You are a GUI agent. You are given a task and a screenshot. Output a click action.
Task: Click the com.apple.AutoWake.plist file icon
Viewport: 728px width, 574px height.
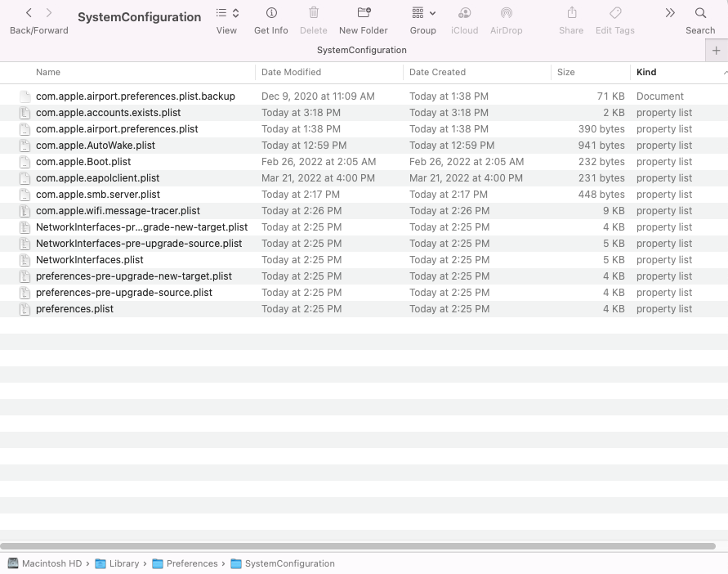(25, 146)
